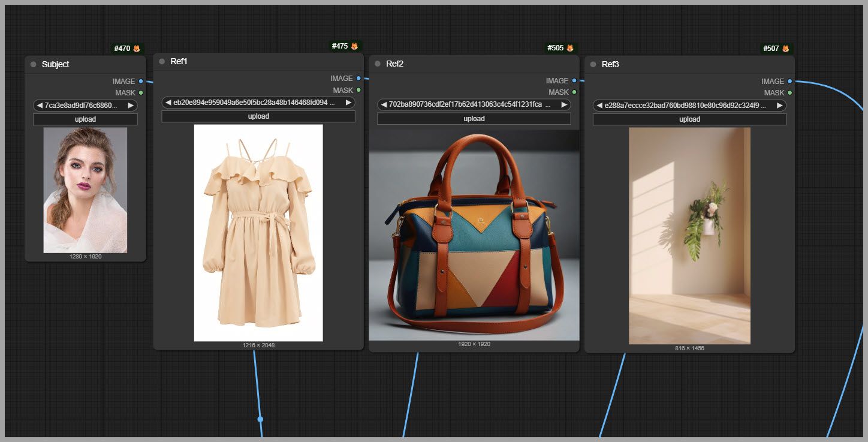Collapse the Subject node via its gray dot
This screenshot has height=442, width=868.
[x=34, y=64]
